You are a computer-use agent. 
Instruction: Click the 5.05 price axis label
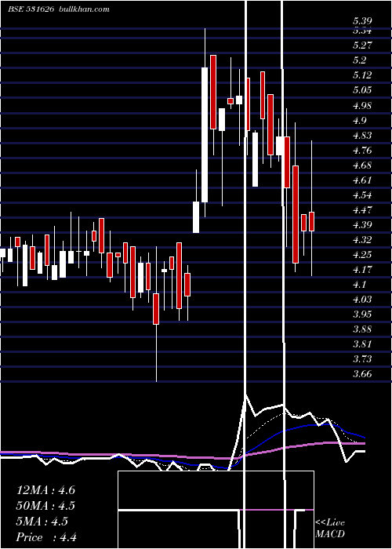tap(362, 90)
